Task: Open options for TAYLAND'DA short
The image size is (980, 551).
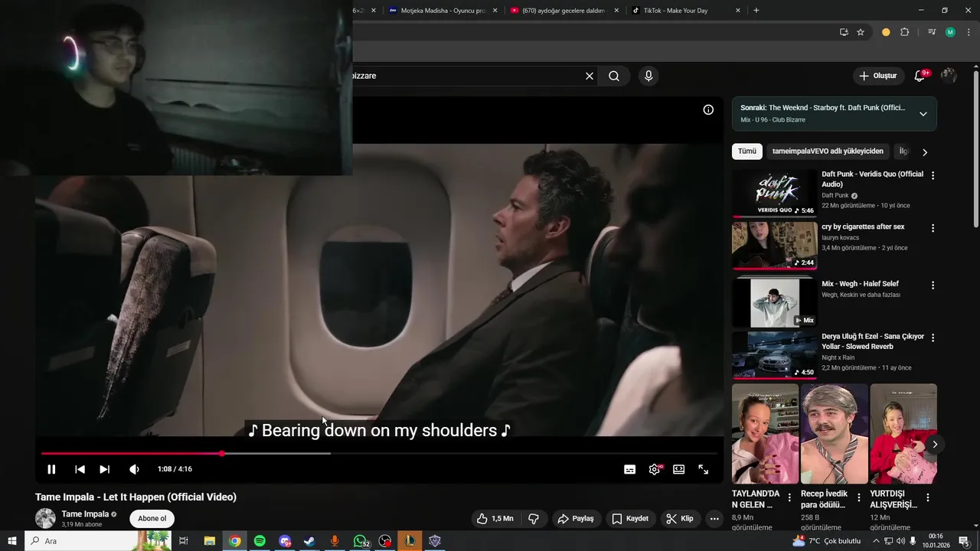Action: tap(789, 497)
